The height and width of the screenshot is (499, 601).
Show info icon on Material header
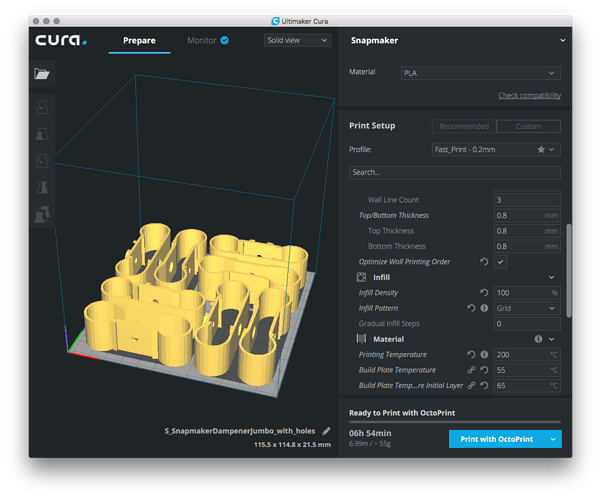(x=539, y=339)
